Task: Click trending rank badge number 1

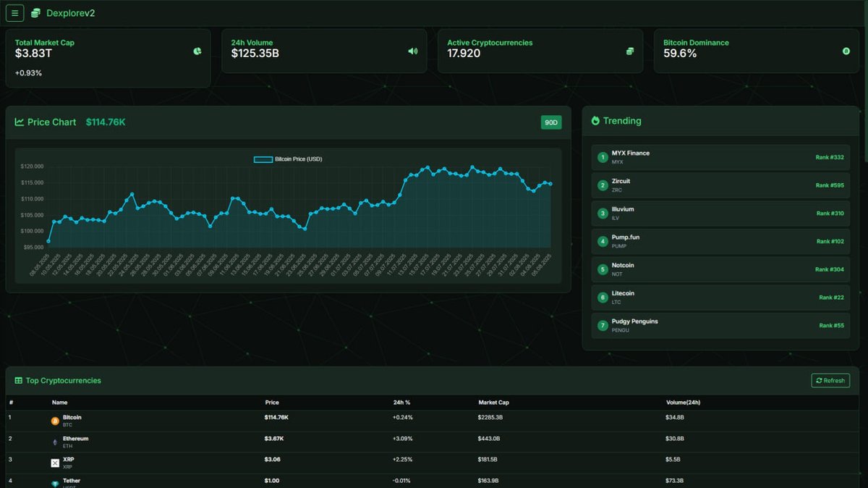Action: 603,157
